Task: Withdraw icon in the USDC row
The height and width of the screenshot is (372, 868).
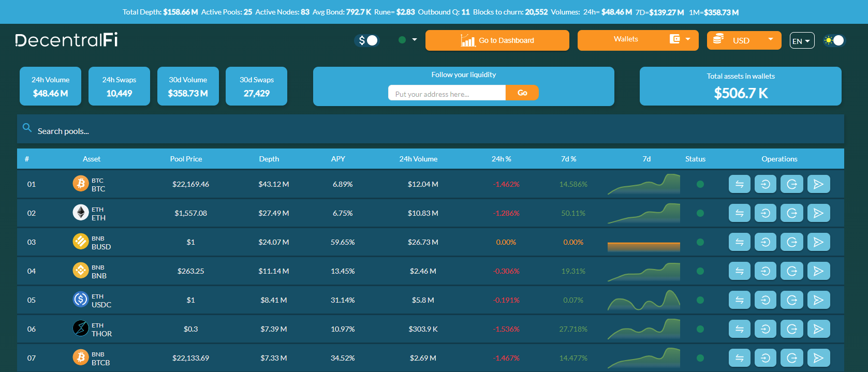Action: 792,300
